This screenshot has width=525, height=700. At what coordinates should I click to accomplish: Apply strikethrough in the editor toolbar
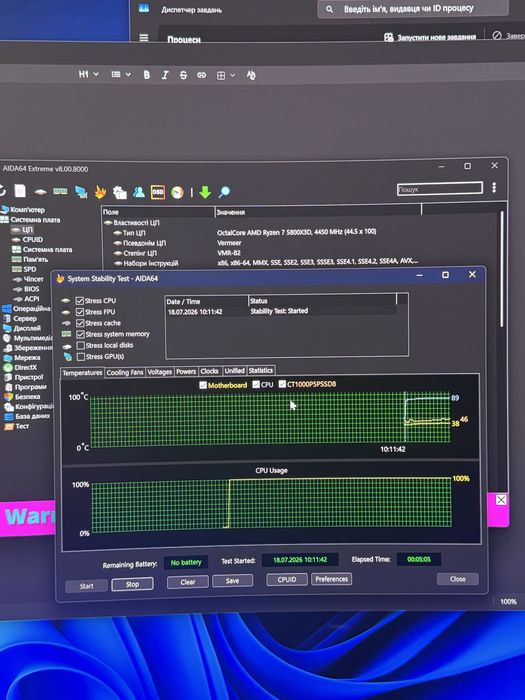(183, 75)
